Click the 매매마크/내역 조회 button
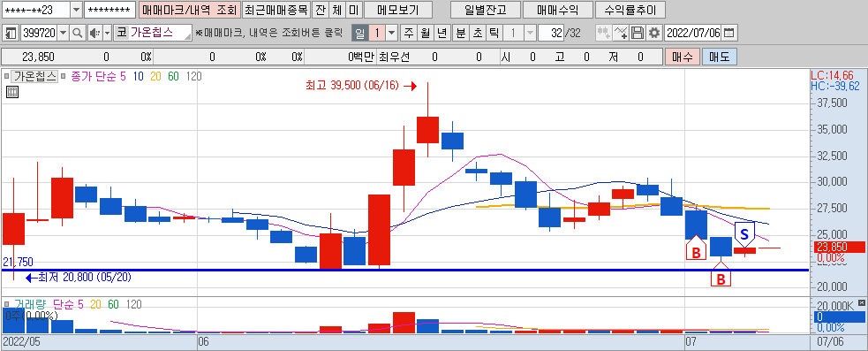This screenshot has height=351, width=868. tap(189, 10)
